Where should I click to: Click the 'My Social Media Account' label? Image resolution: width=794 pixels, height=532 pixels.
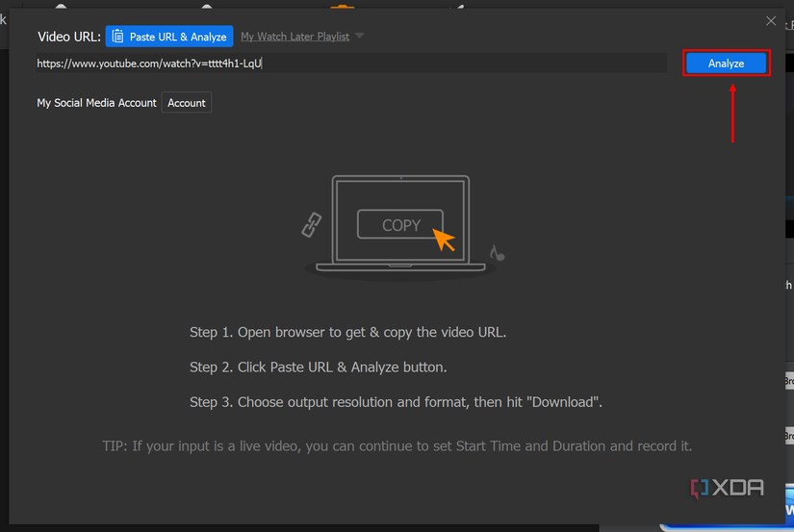96,103
